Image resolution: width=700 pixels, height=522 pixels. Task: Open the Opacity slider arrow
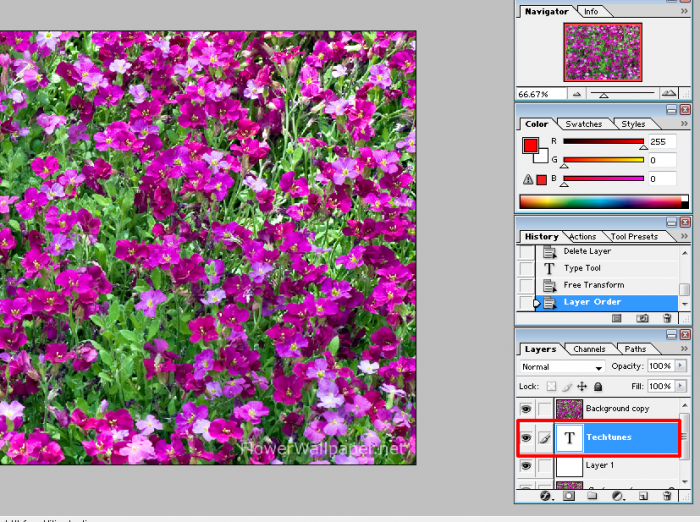tap(681, 367)
